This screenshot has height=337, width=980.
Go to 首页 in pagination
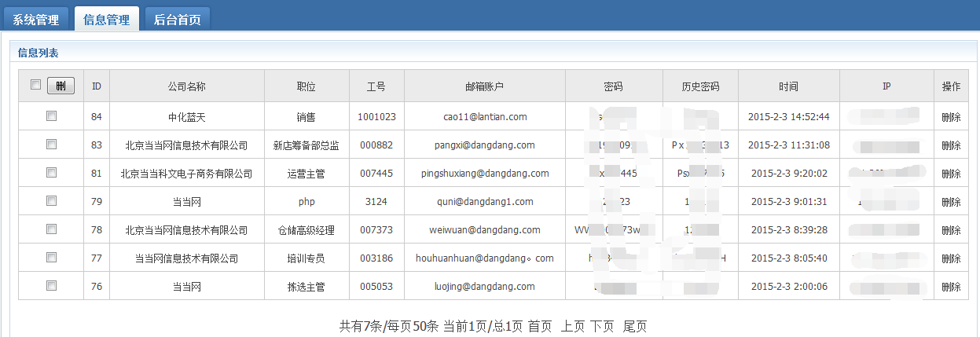tap(540, 326)
